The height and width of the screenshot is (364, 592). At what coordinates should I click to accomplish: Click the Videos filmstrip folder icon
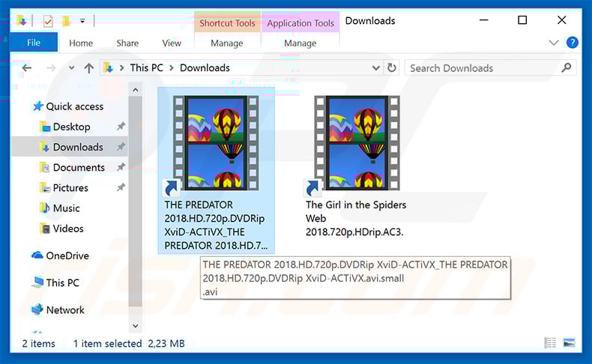44,228
